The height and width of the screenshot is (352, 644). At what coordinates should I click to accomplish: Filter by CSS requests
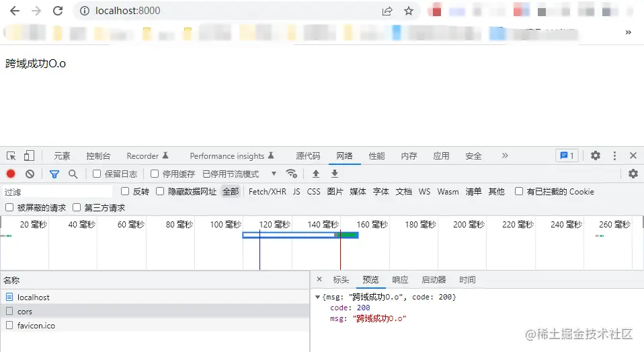tap(313, 192)
